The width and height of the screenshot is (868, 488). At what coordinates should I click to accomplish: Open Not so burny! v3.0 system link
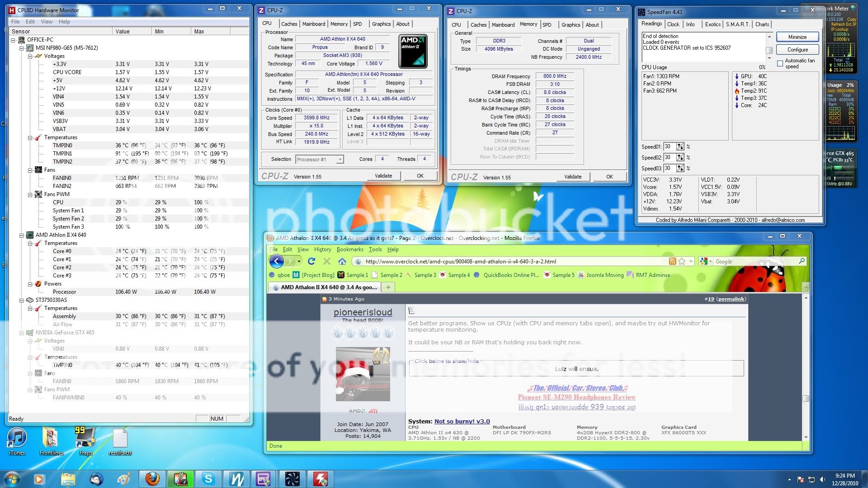(x=462, y=421)
